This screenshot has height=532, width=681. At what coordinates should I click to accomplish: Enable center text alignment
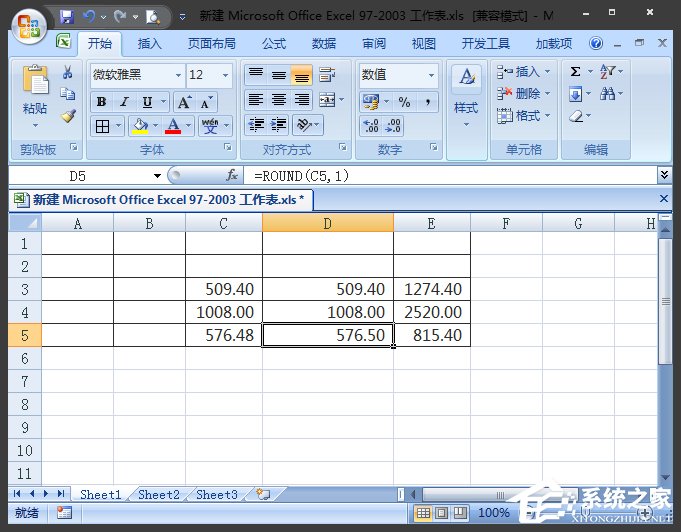tap(279, 101)
